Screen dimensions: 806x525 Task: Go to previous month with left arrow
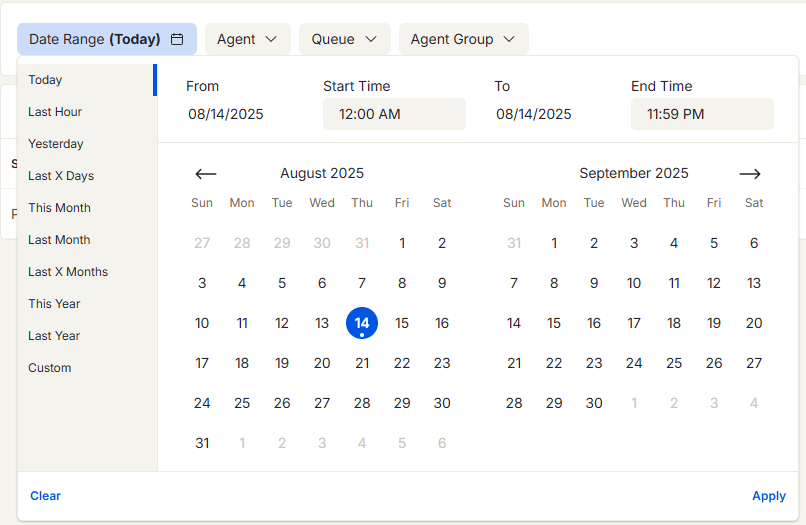206,174
